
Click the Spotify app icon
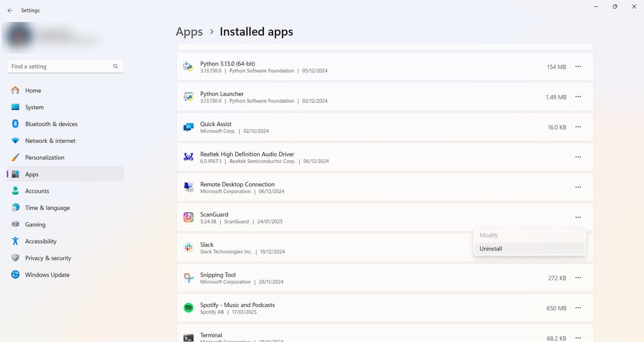[x=188, y=308]
